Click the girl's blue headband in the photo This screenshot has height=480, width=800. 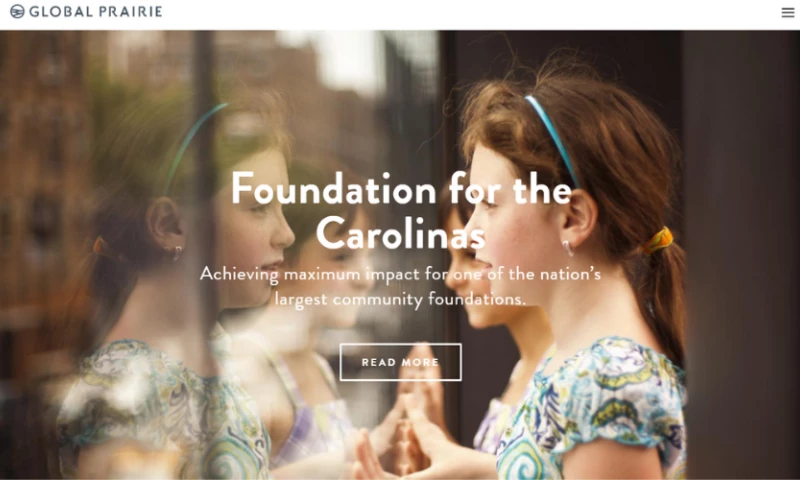point(554,140)
